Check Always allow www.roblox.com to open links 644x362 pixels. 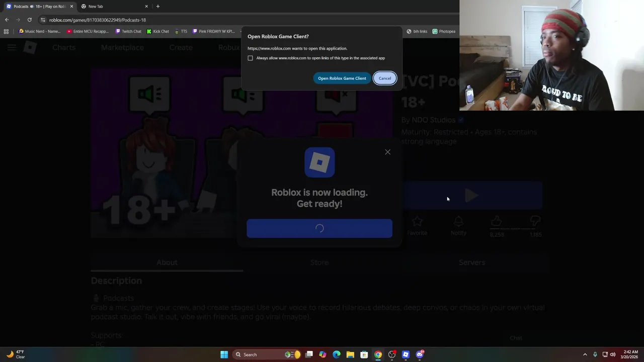point(250,58)
